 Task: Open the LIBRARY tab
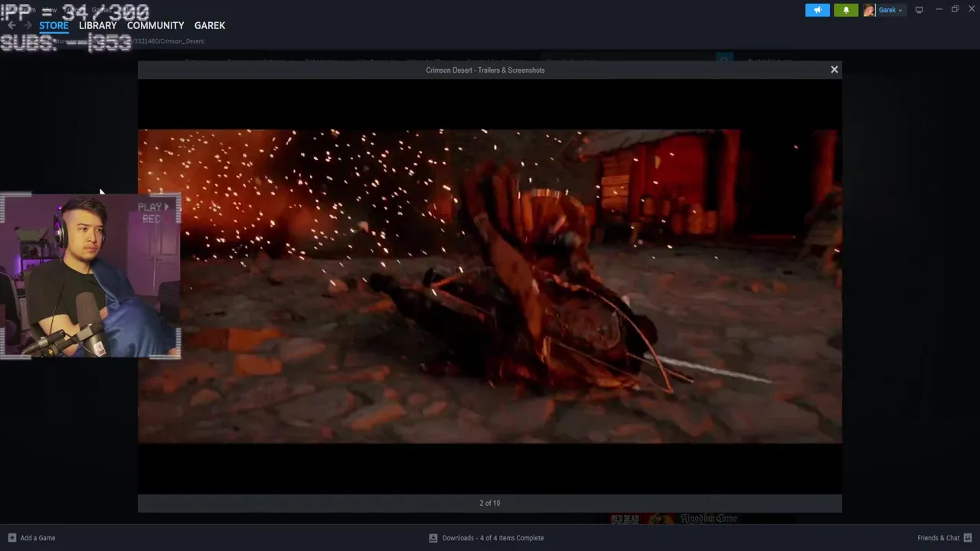98,25
